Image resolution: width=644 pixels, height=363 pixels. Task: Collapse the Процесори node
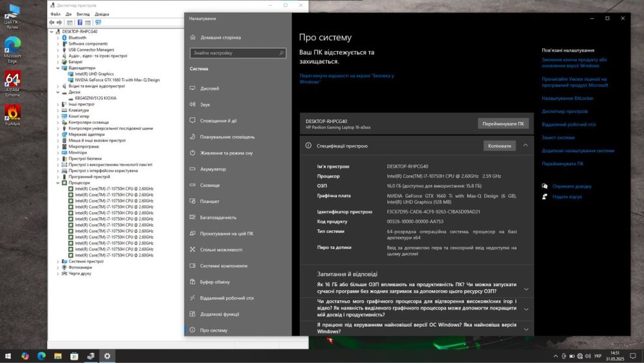pos(58,183)
